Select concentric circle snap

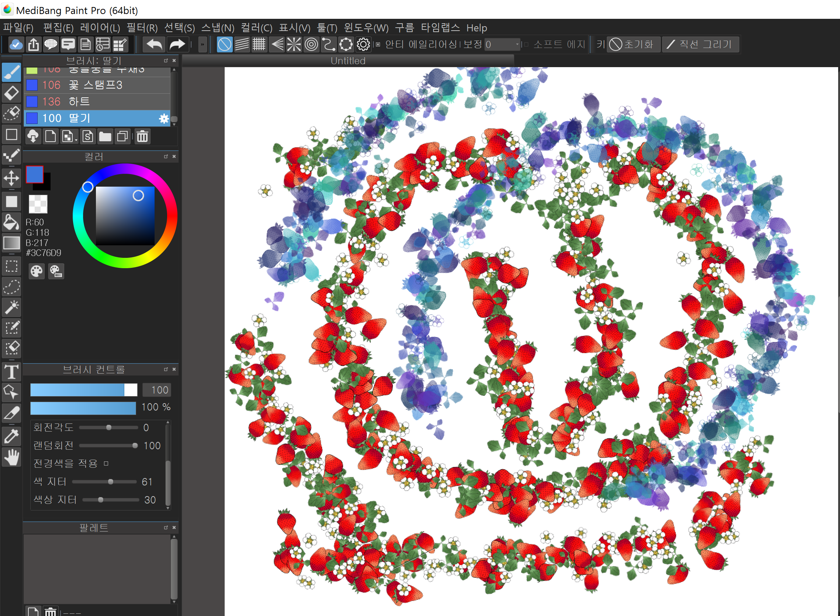[x=311, y=44]
